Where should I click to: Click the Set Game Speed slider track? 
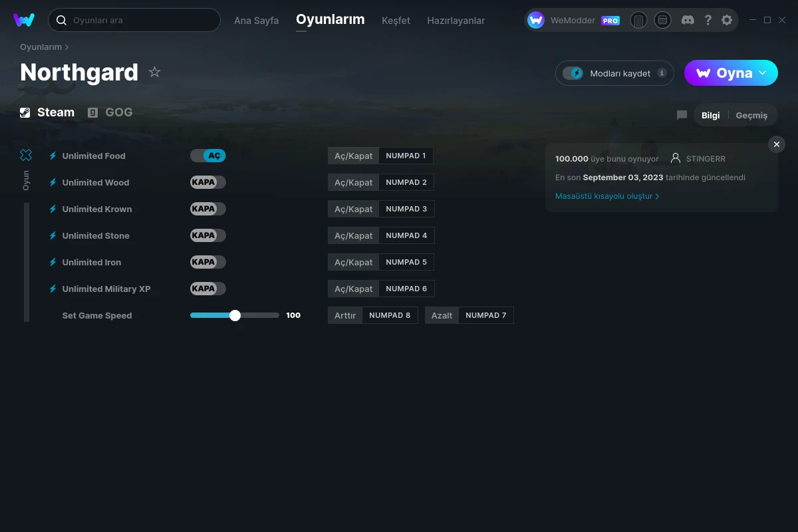coord(235,315)
